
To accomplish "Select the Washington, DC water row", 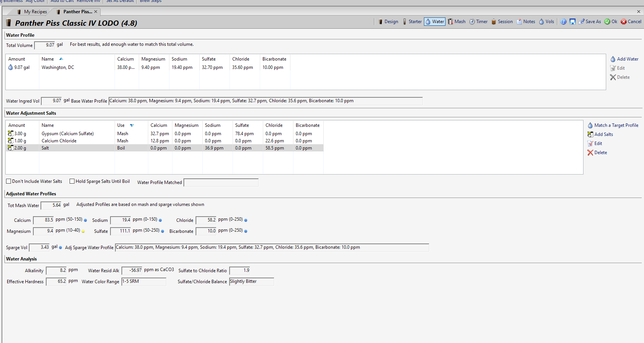I will tap(148, 67).
